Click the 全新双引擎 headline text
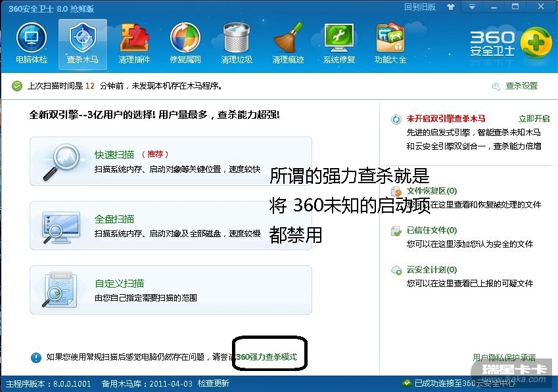 [x=154, y=115]
